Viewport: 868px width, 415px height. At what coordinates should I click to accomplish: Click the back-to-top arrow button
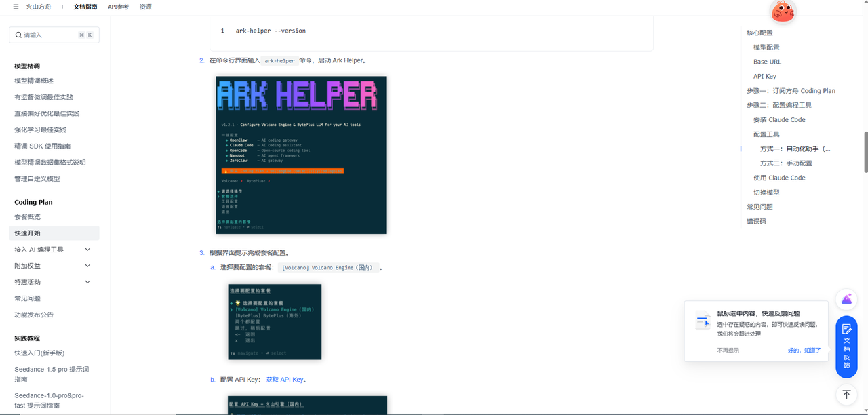click(x=846, y=394)
